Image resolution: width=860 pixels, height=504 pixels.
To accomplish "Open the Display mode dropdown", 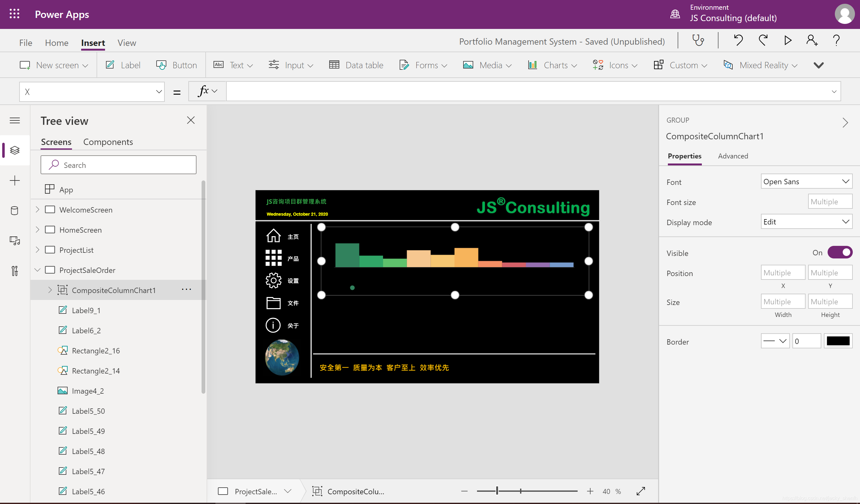I will (x=806, y=222).
